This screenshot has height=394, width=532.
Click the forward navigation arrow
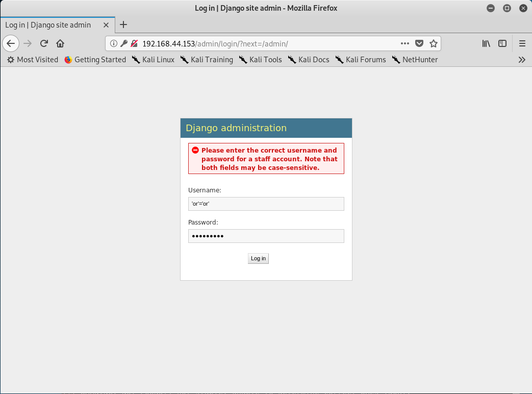click(x=28, y=43)
